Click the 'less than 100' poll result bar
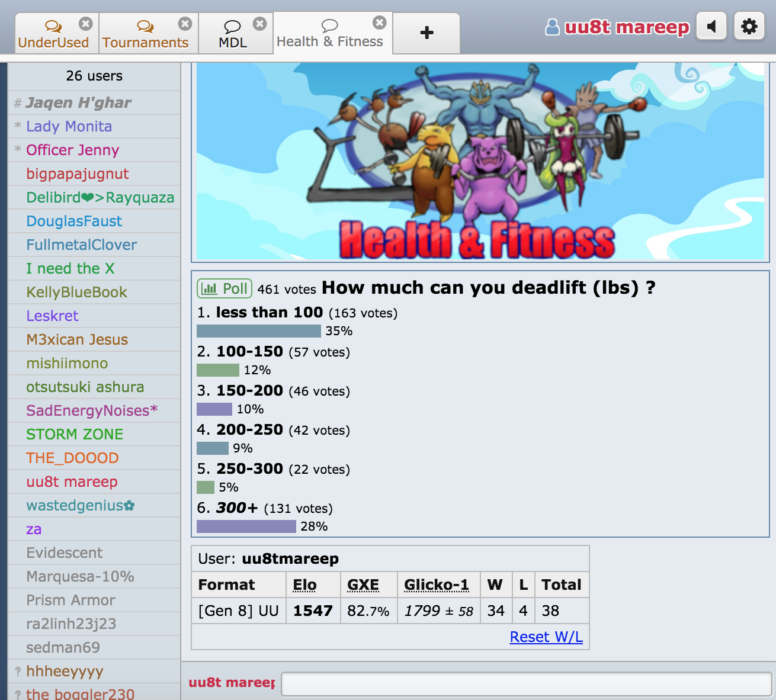The image size is (776, 700). tap(258, 330)
